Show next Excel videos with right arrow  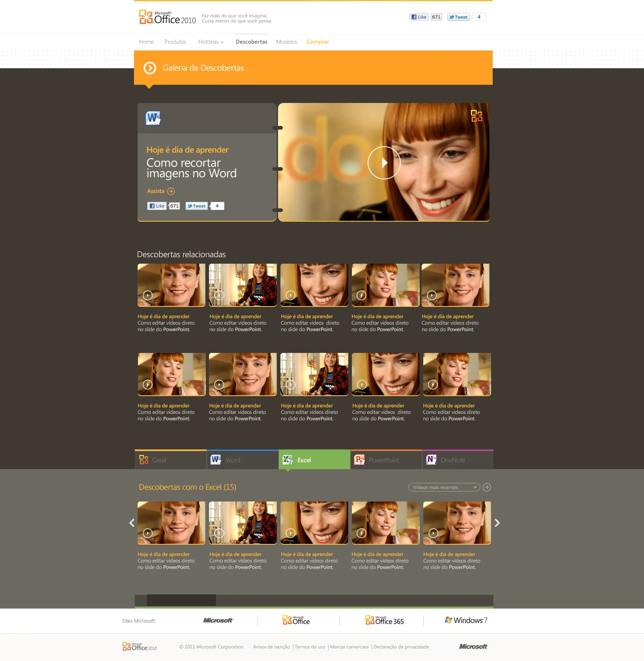tap(497, 523)
